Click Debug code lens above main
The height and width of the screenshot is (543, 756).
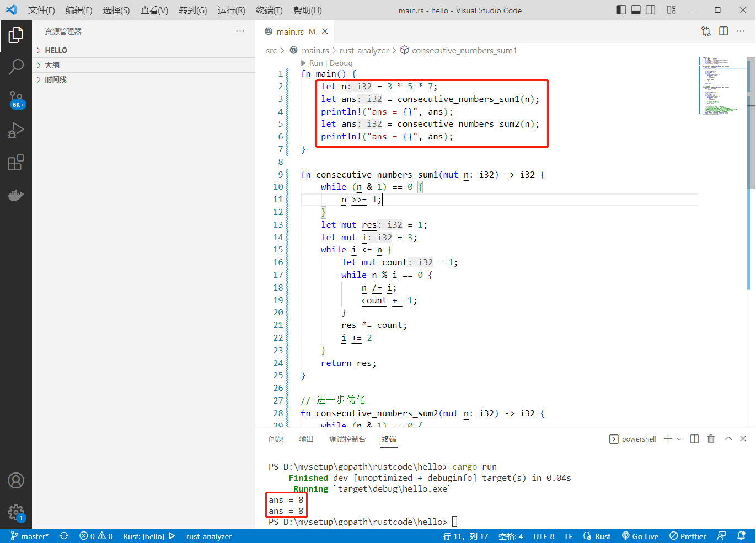tap(341, 63)
